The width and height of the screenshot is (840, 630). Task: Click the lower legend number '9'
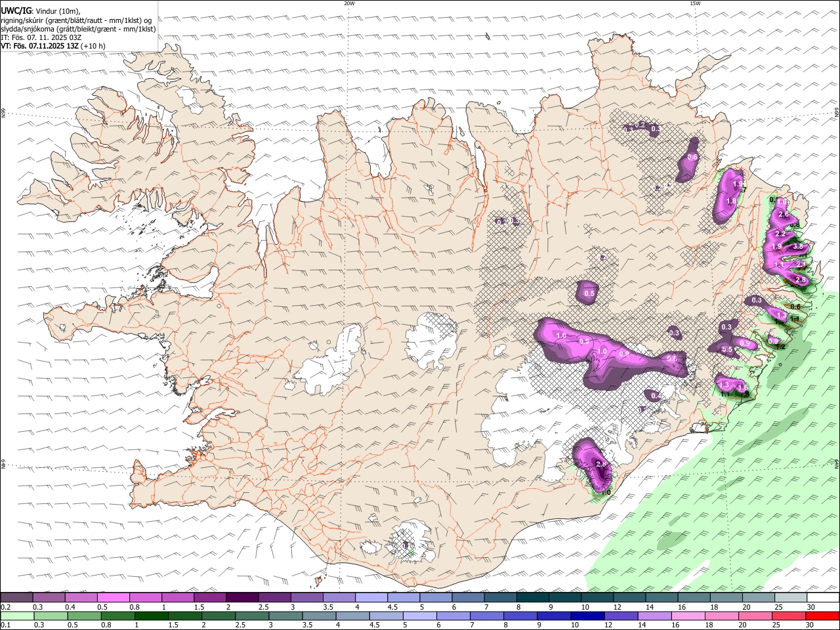tap(541, 625)
